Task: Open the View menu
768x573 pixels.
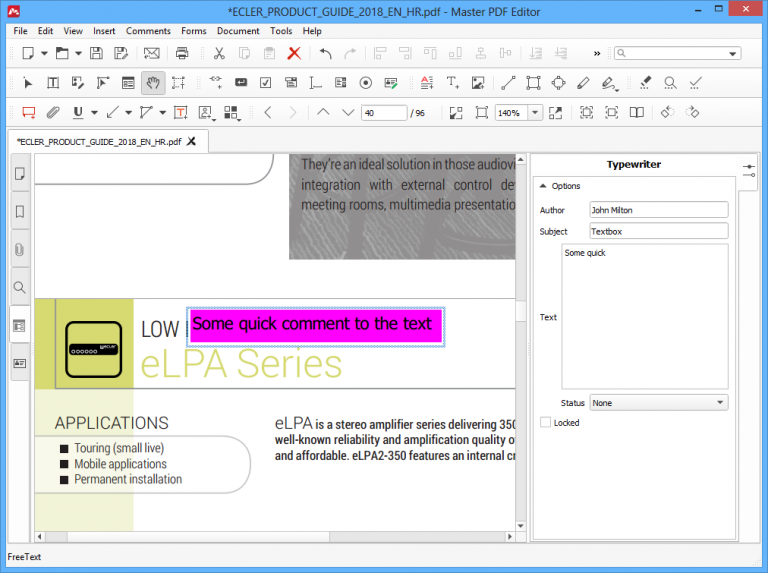Action: click(73, 31)
